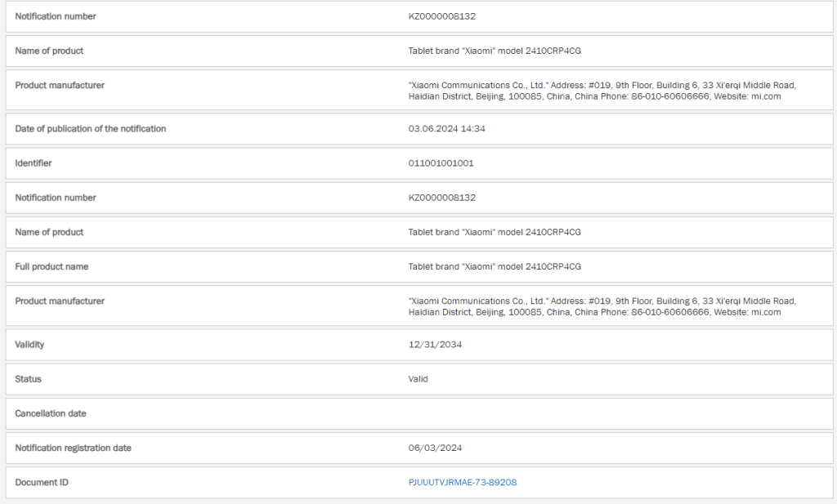Click the Cancellation date label
The height and width of the screenshot is (504, 837).
[51, 413]
